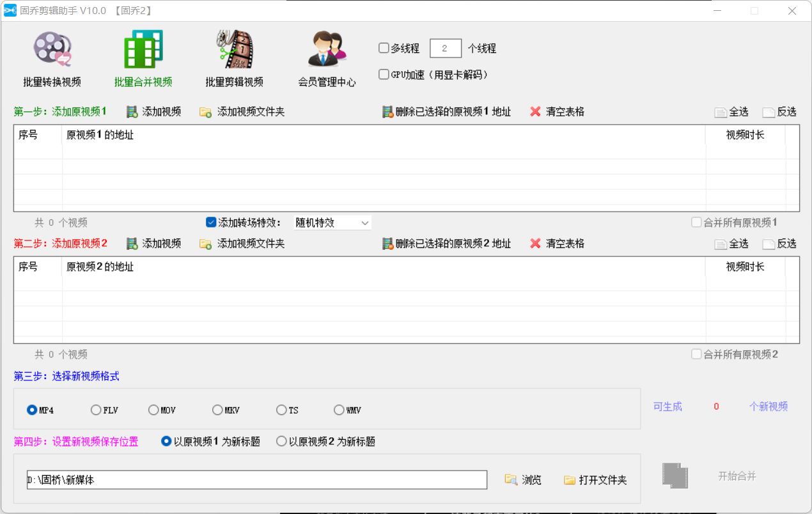
Task: Select WMV as output format
Action: point(338,410)
